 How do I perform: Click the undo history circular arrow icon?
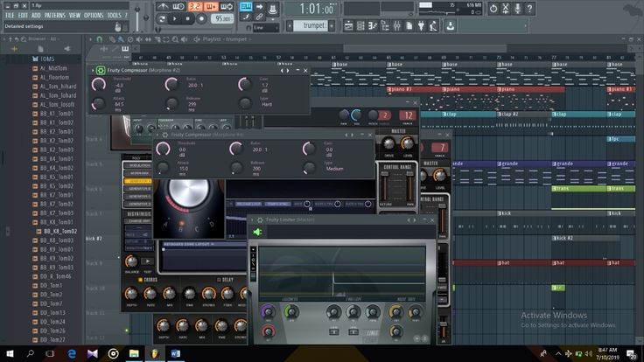[x=493, y=9]
